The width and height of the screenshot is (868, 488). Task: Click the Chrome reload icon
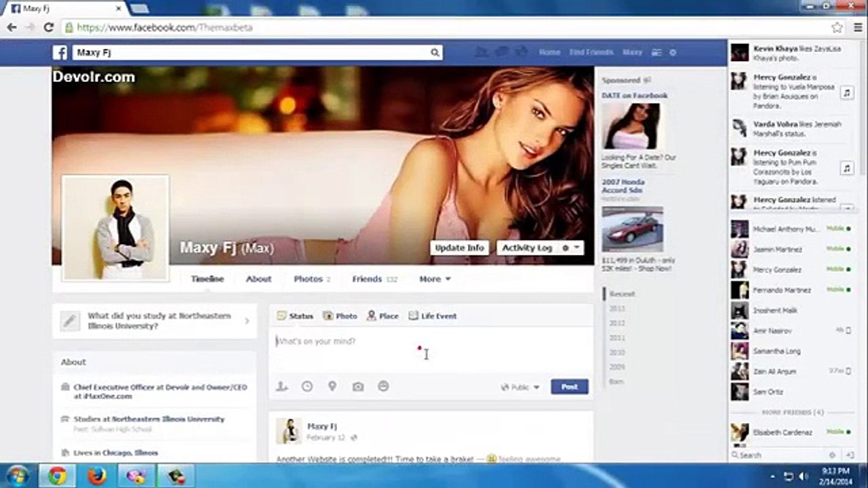[48, 27]
